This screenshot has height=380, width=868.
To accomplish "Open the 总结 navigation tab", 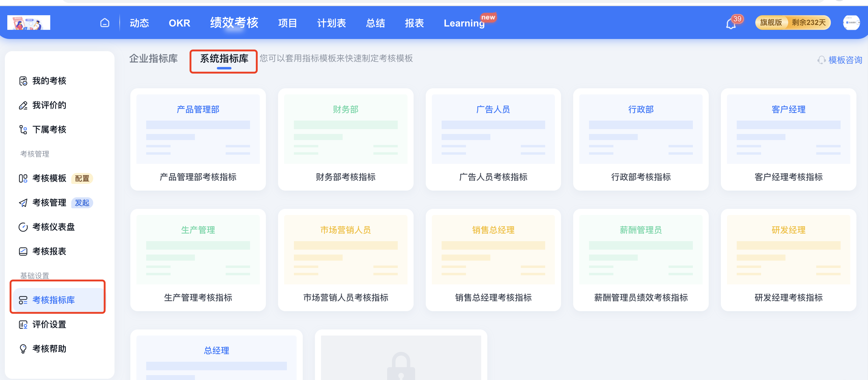I will pyautogui.click(x=375, y=23).
